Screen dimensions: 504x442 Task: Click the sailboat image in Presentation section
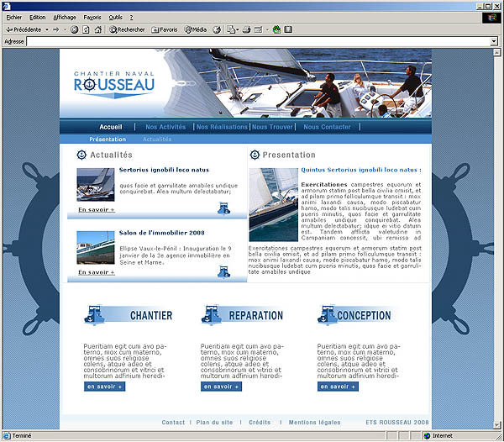point(274,204)
